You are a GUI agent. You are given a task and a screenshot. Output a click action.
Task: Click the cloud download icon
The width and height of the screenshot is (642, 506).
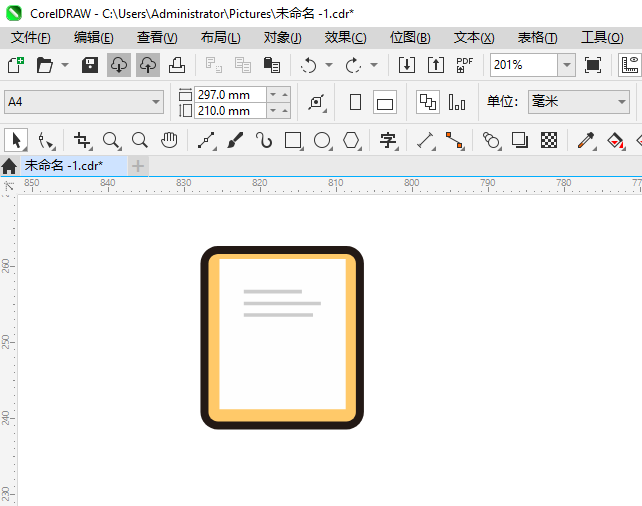(119, 65)
